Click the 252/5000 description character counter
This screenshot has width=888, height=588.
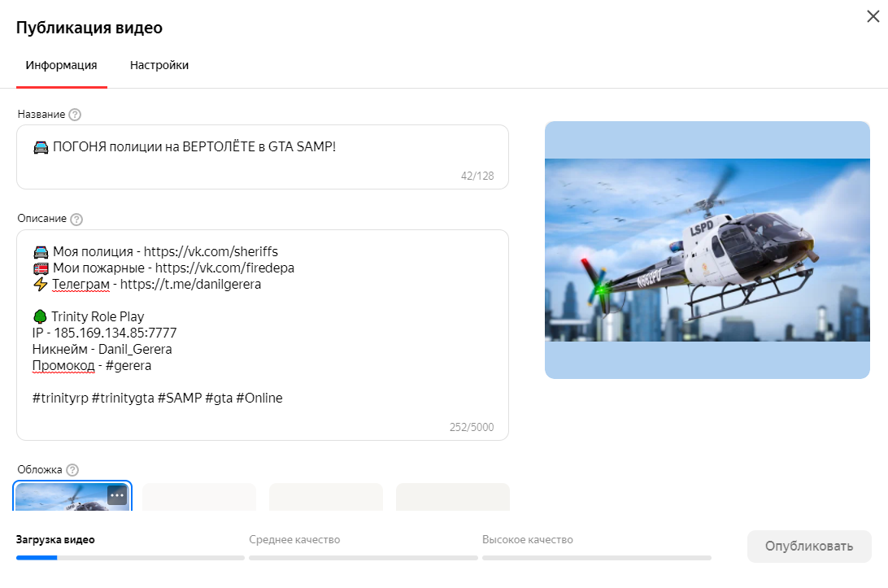[472, 427]
